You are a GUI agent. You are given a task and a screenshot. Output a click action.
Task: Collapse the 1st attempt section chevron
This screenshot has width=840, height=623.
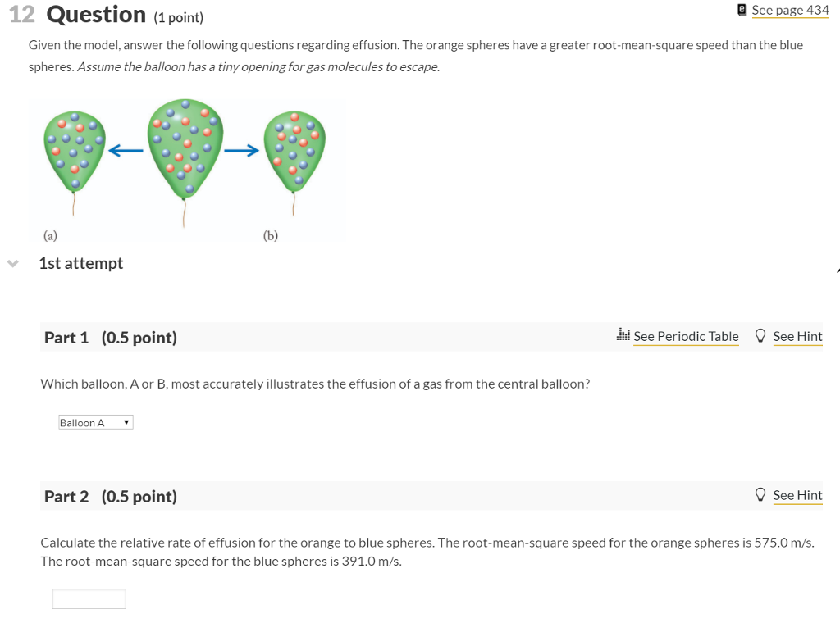12,263
